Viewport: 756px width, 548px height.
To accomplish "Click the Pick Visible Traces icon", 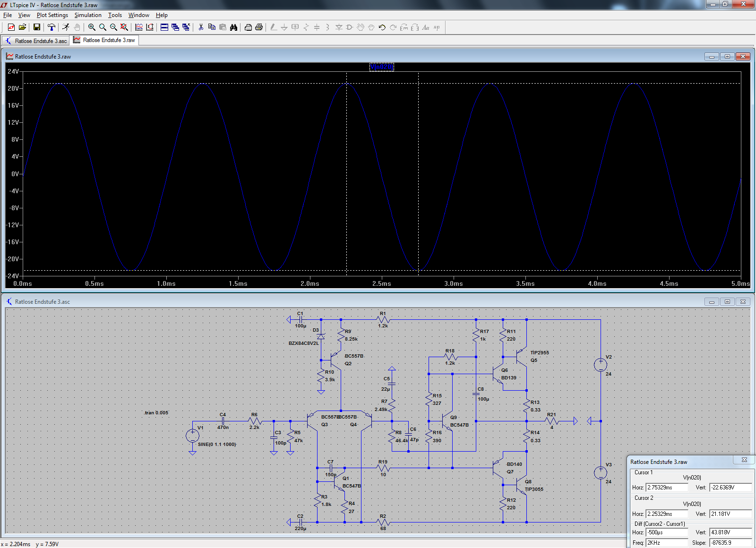I will [x=139, y=27].
